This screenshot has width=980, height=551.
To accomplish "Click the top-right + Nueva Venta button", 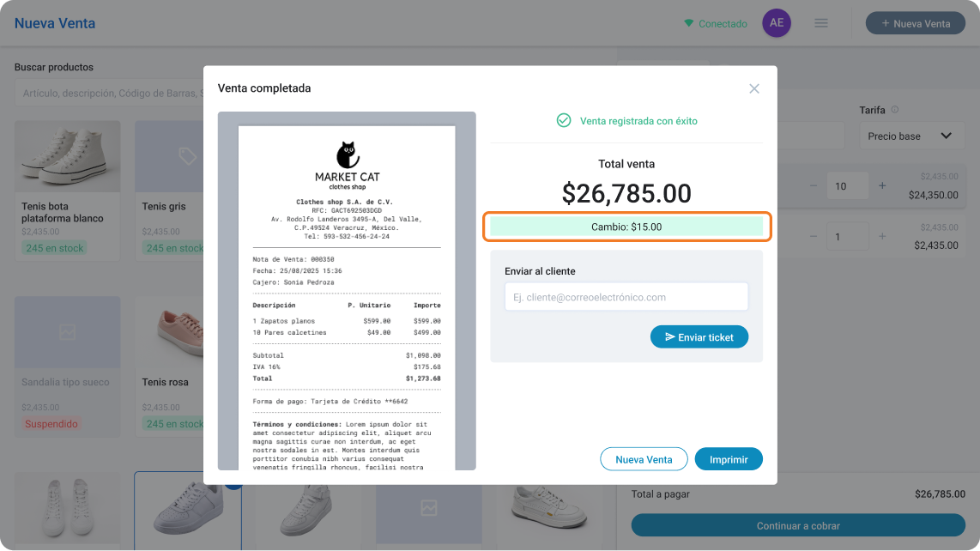I will click(x=915, y=23).
